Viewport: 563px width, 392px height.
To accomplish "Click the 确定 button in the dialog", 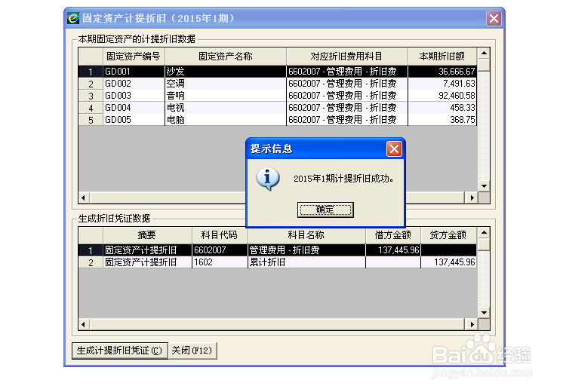I will pyautogui.click(x=325, y=210).
